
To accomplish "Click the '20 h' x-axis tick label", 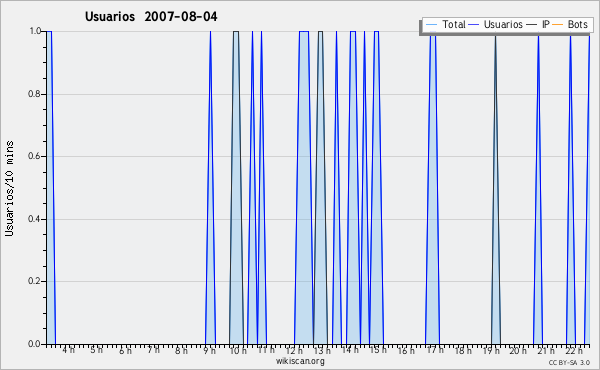I will (x=519, y=350).
